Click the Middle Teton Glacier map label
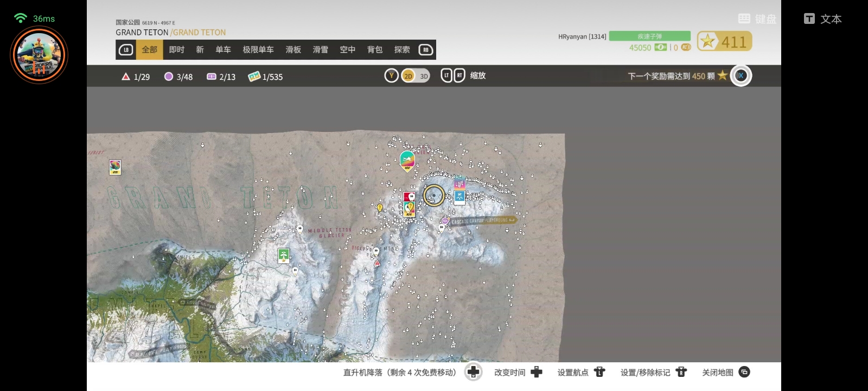 [330, 233]
